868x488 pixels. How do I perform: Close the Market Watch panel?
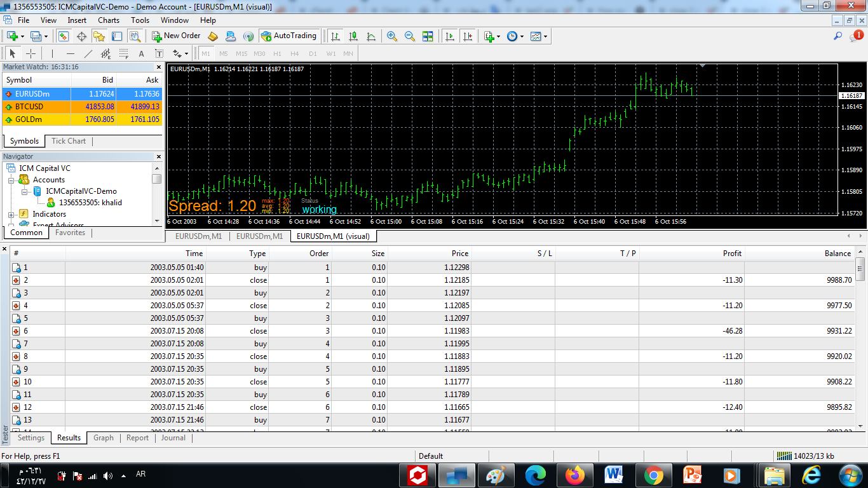pyautogui.click(x=159, y=67)
